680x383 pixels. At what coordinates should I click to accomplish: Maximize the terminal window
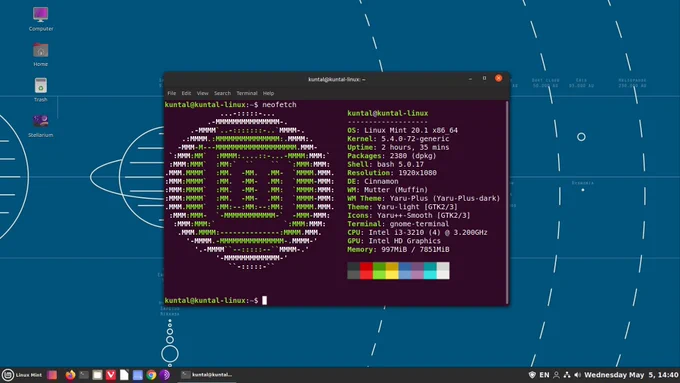(x=484, y=79)
